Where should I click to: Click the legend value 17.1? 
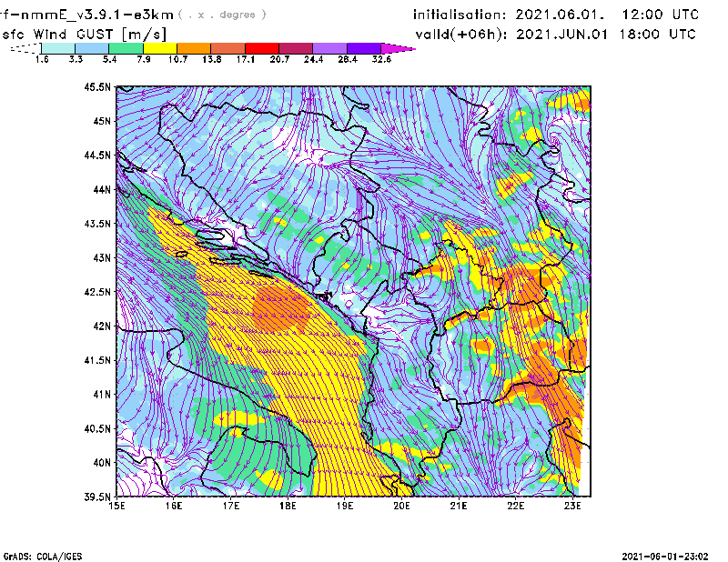click(246, 59)
